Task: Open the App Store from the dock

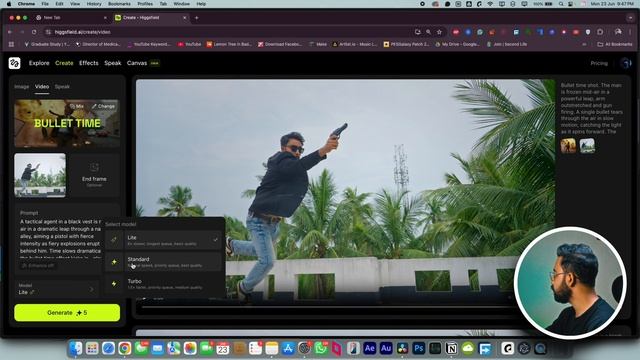Action: pos(288,348)
